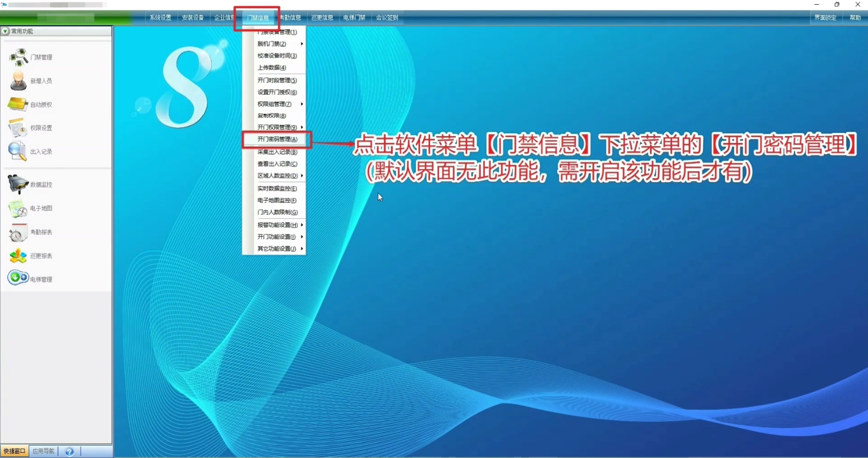Open 出入记录 magnifier icon
Viewport: 868px width, 458px height.
point(17,151)
